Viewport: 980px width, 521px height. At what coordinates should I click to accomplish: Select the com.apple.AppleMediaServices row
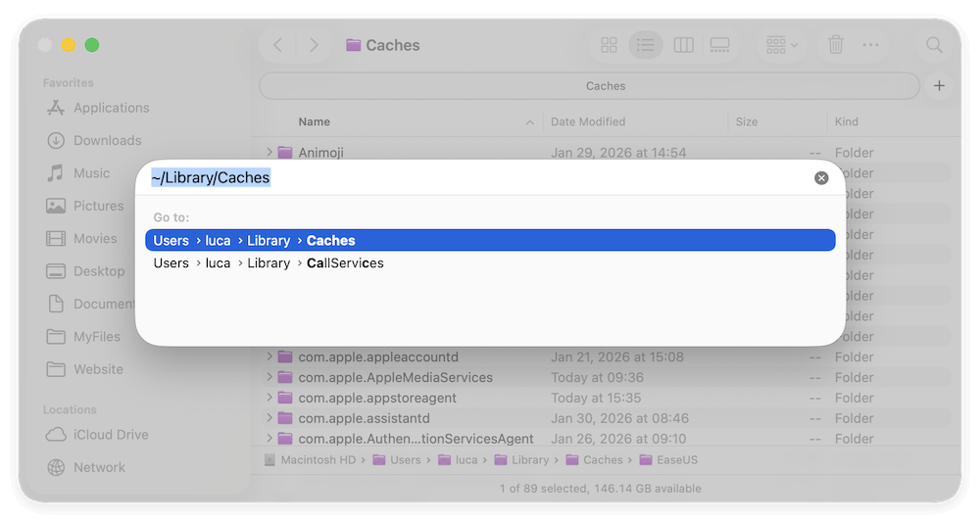605,377
